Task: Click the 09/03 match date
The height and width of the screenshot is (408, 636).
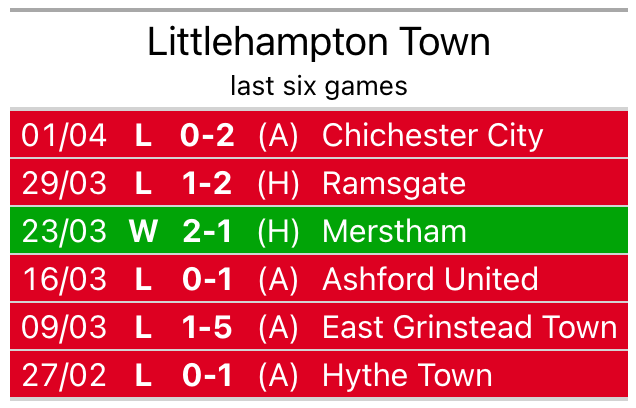Action: [64, 327]
